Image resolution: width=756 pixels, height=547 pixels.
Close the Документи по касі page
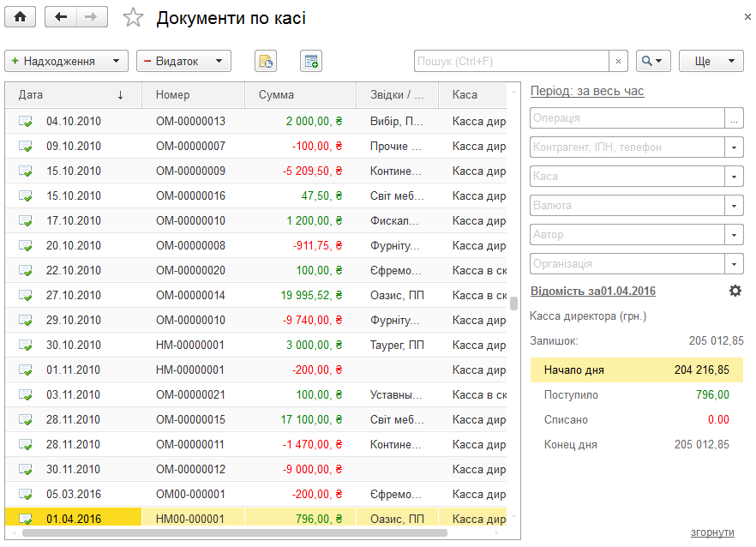[747, 17]
